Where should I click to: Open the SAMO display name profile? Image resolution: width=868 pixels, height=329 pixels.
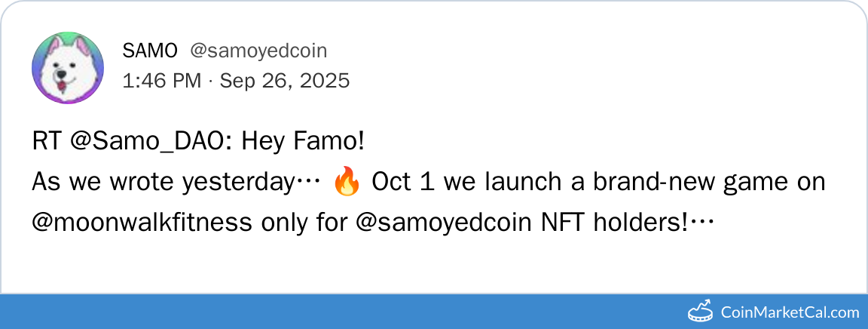(x=150, y=51)
